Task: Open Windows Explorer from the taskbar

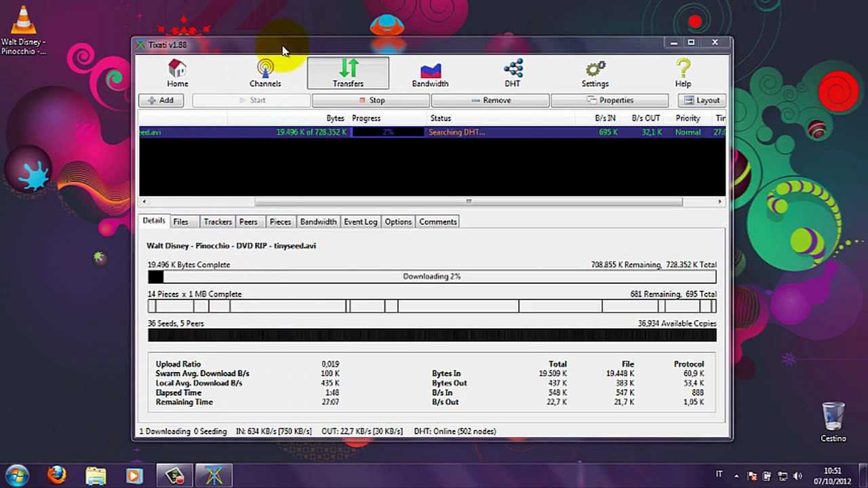Action: [x=96, y=475]
